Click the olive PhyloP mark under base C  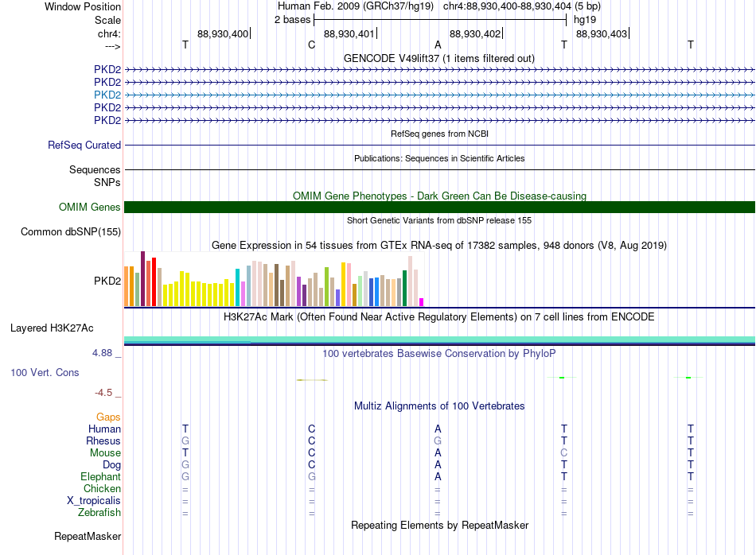[313, 380]
